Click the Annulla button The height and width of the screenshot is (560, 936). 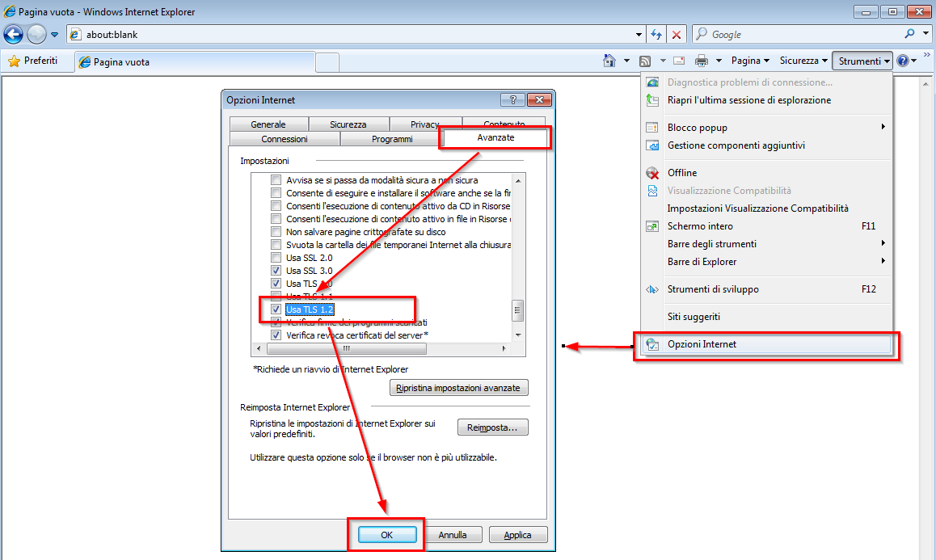coord(453,535)
